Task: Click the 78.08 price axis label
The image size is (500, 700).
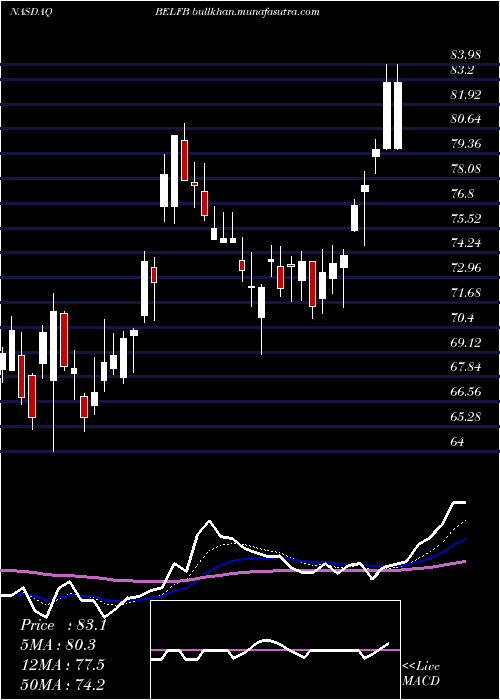Action: 466,169
